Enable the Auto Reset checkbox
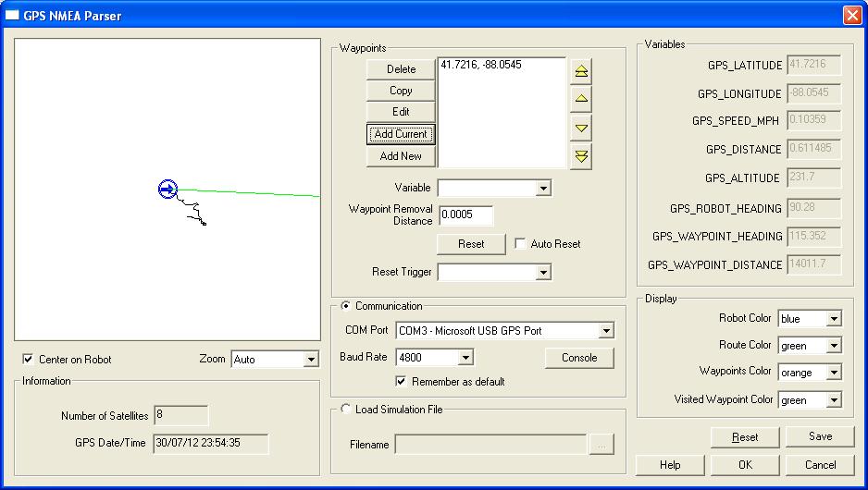Screen dimensions: 868x490 click(x=521, y=244)
